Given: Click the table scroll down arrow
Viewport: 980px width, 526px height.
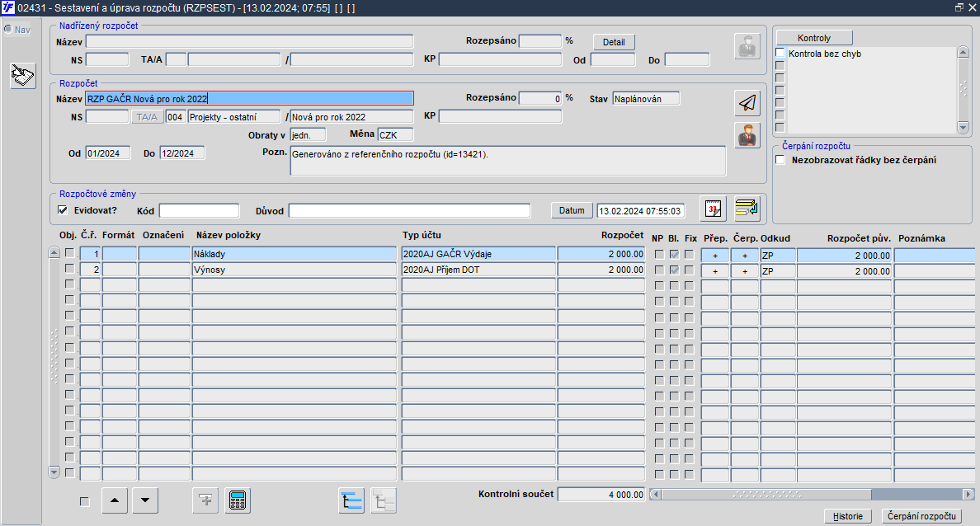Looking at the screenshot, I should point(54,472).
